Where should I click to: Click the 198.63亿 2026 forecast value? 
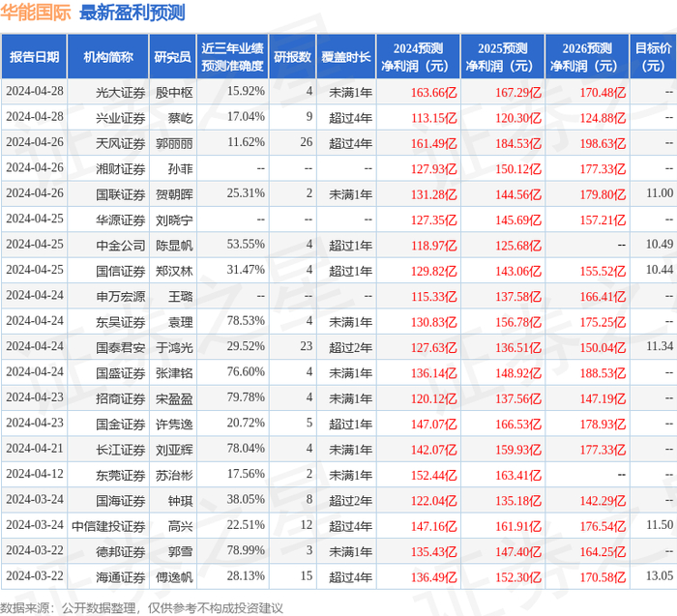(x=603, y=143)
